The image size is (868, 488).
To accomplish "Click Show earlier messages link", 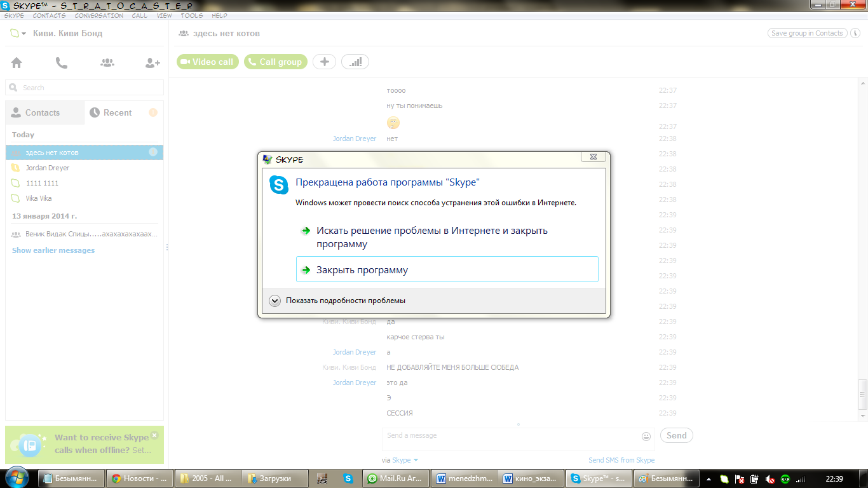I will (53, 250).
